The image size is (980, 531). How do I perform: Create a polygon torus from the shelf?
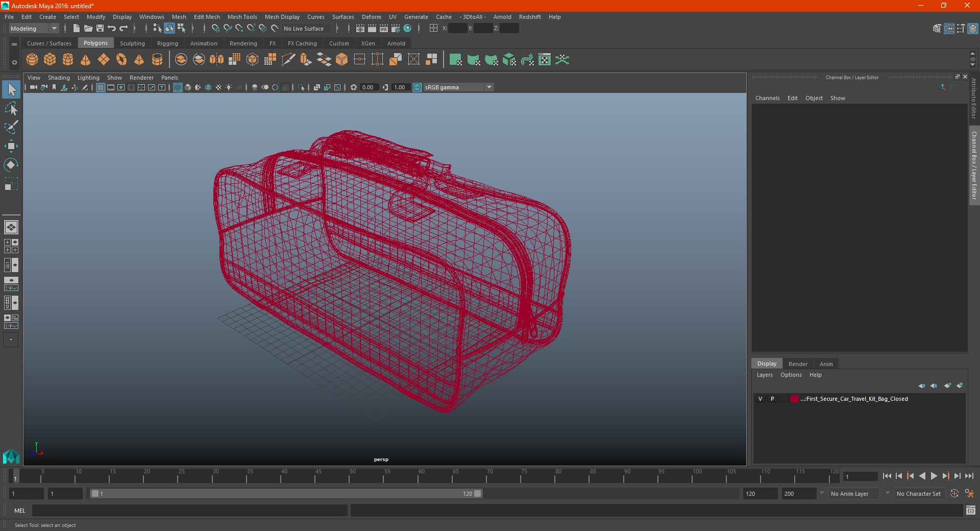coord(121,60)
